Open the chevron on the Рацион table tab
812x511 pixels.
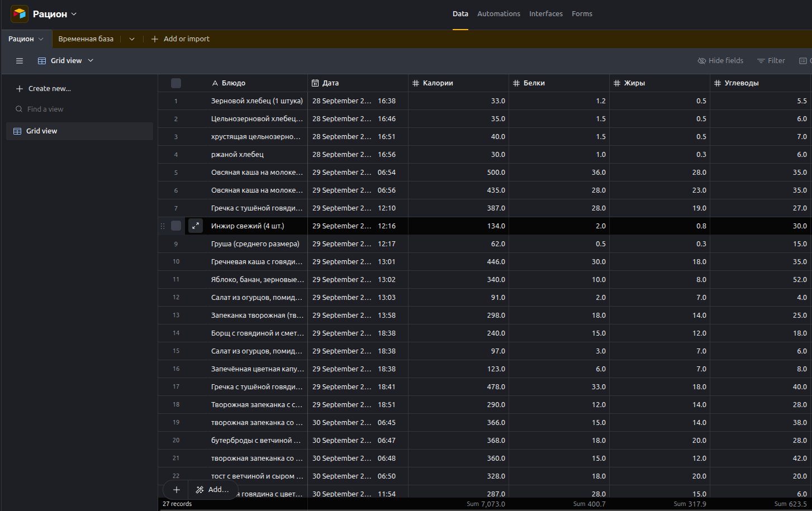pyautogui.click(x=41, y=39)
